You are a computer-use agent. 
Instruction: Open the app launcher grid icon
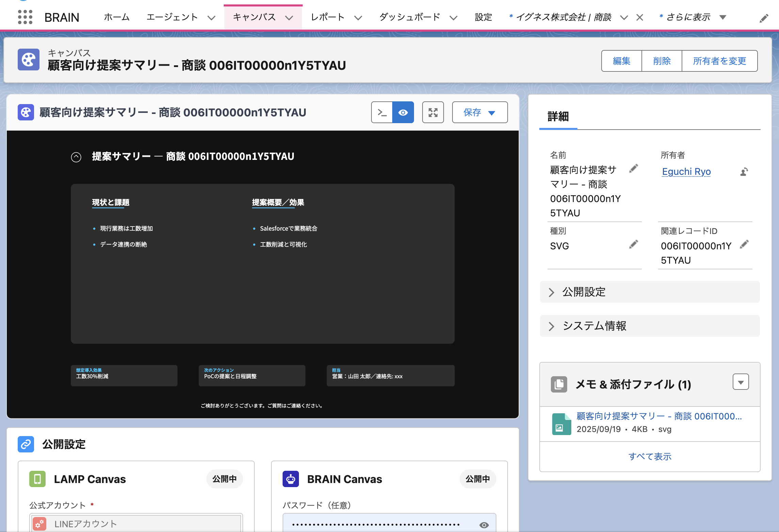click(x=25, y=17)
